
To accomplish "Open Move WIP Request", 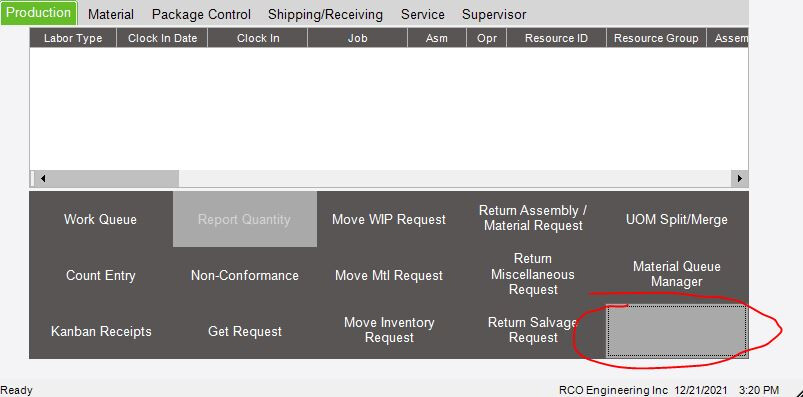I will [x=389, y=219].
